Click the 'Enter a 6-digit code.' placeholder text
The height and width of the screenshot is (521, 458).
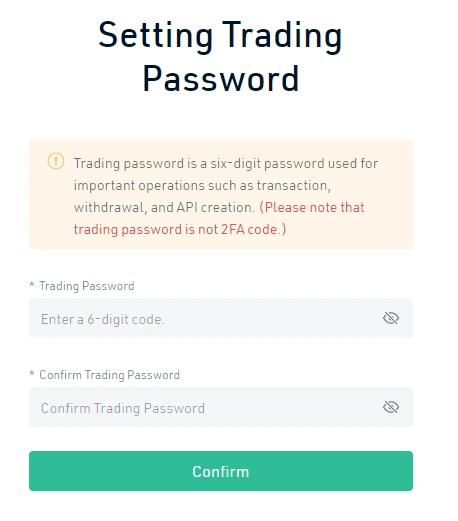[x=103, y=319]
